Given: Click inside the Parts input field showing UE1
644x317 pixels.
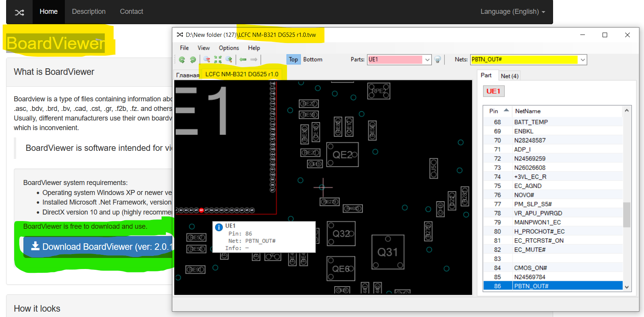Looking at the screenshot, I should pyautogui.click(x=395, y=59).
